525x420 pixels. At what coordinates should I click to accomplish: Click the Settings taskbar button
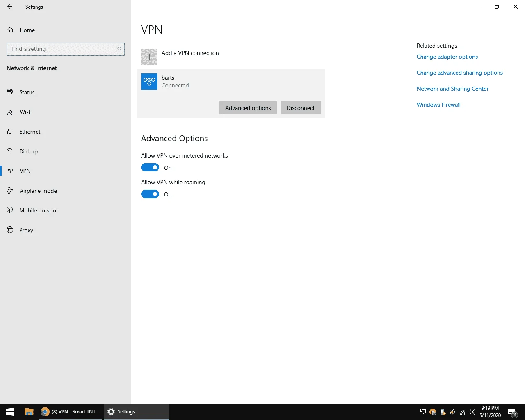[x=136, y=412]
